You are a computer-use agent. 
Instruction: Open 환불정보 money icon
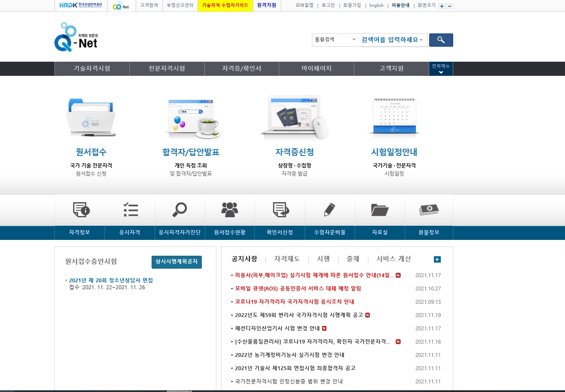click(429, 210)
